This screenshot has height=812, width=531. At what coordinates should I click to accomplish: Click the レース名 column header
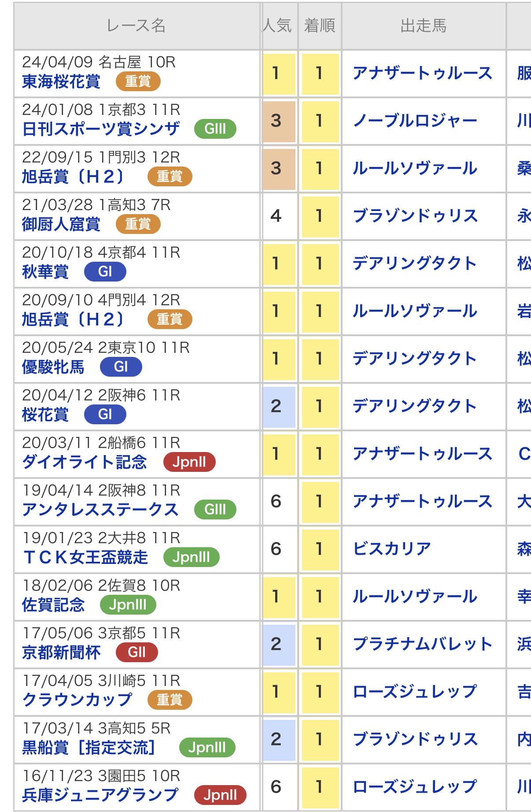tap(136, 26)
